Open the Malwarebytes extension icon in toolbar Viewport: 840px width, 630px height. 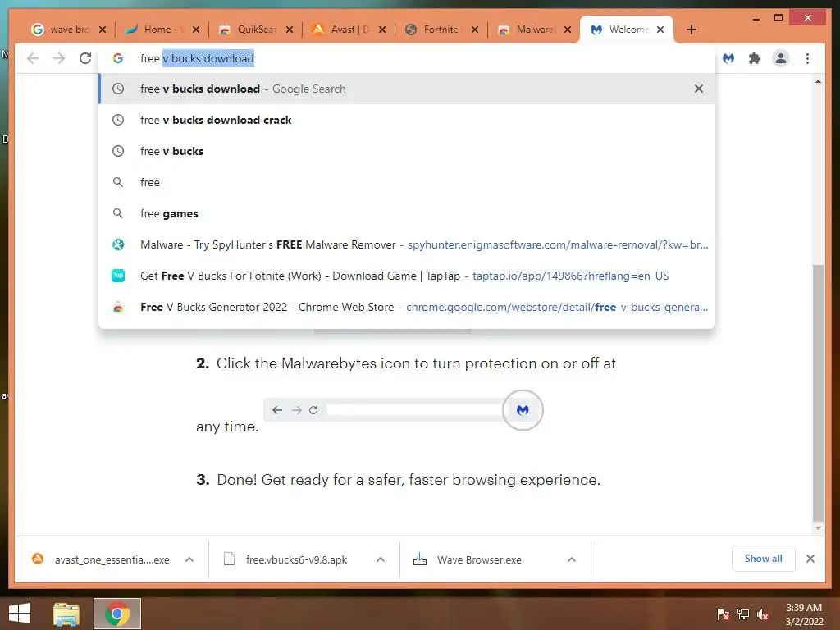[x=728, y=58]
